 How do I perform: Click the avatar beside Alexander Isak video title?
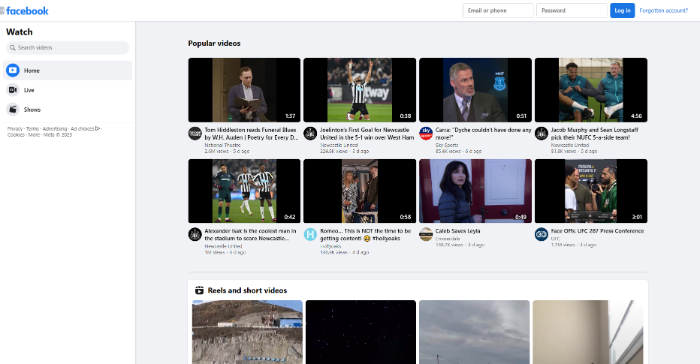pos(195,234)
